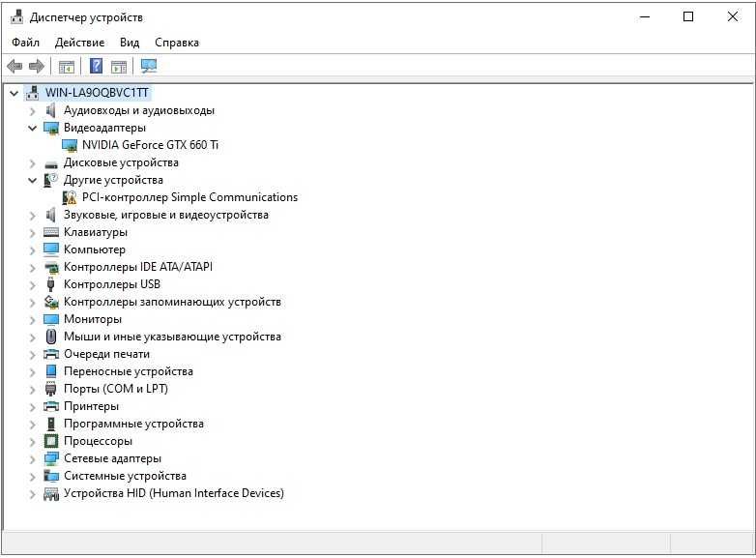The width and height of the screenshot is (756, 558).
Task: Click the Back arrow toolbar button
Action: [15, 66]
